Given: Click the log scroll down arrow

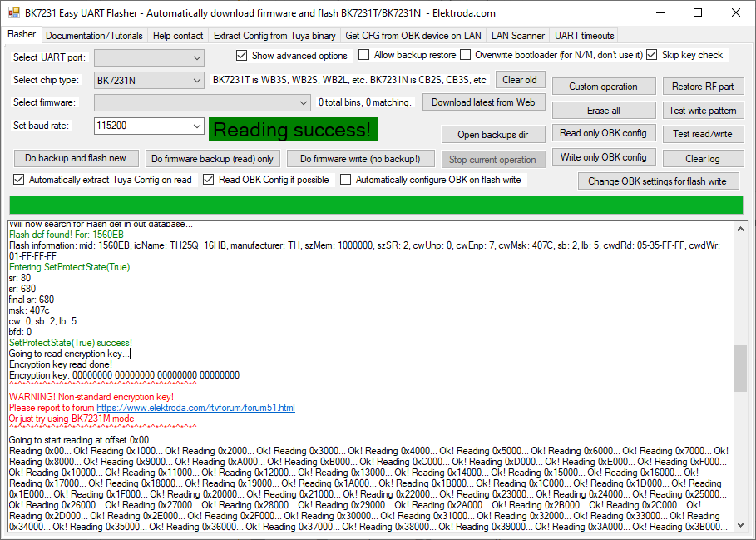Looking at the screenshot, I should coord(740,525).
